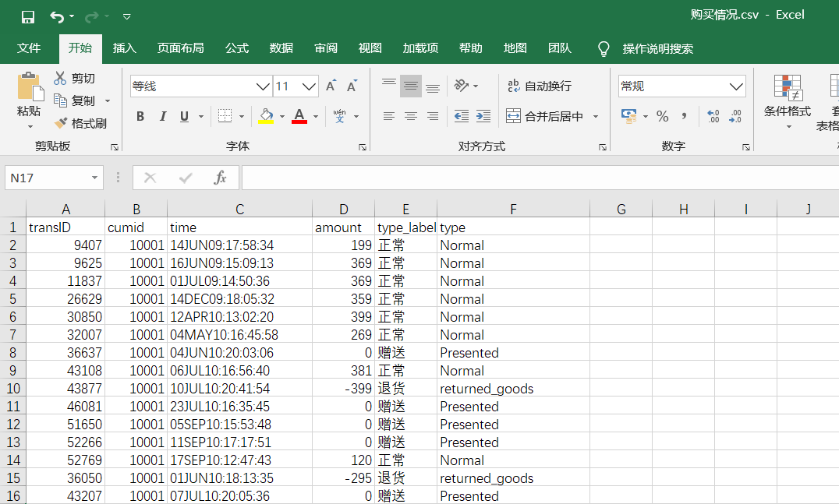
Task: Switch to the 插入 ribbon tab
Action: pyautogui.click(x=124, y=48)
